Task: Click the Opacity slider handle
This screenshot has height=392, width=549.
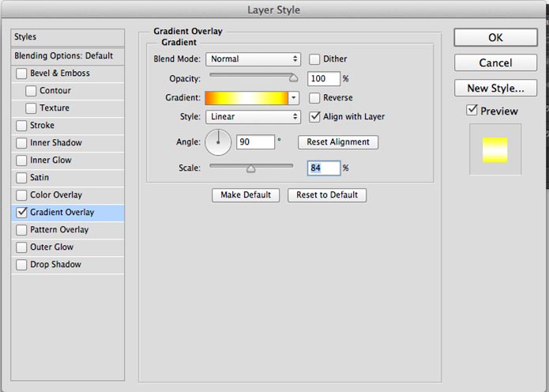Action: [x=293, y=77]
